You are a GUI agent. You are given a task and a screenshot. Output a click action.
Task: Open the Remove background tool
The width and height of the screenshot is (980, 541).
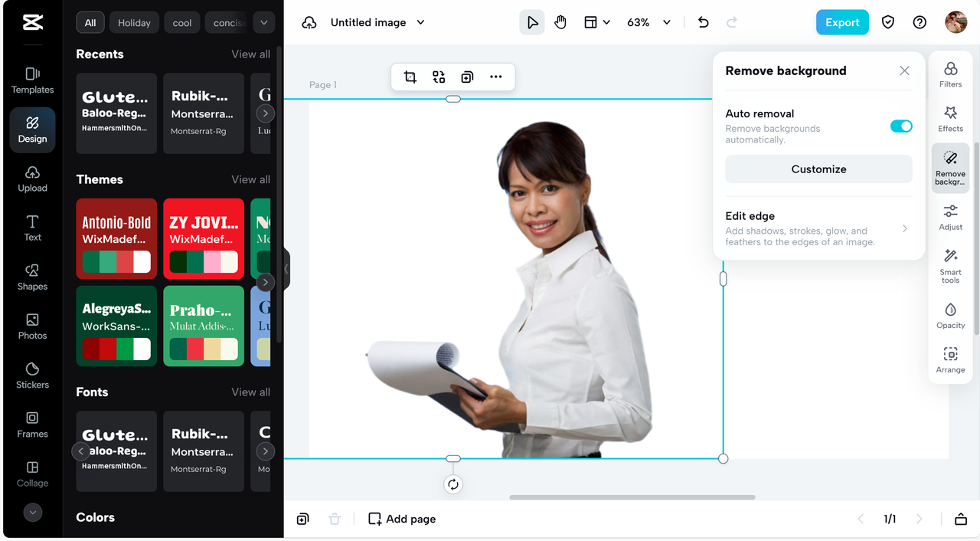pos(950,168)
